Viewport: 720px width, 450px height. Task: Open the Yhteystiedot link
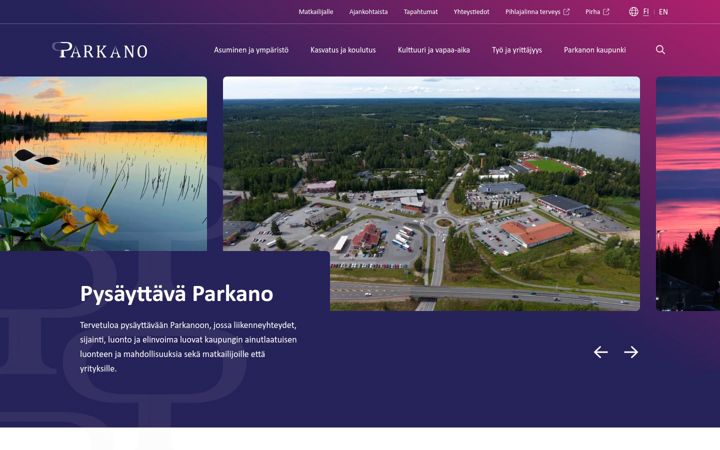point(472,12)
